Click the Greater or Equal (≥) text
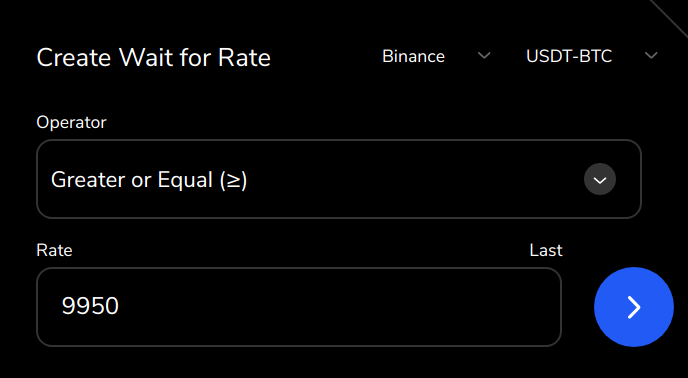The width and height of the screenshot is (688, 378). pos(149,180)
